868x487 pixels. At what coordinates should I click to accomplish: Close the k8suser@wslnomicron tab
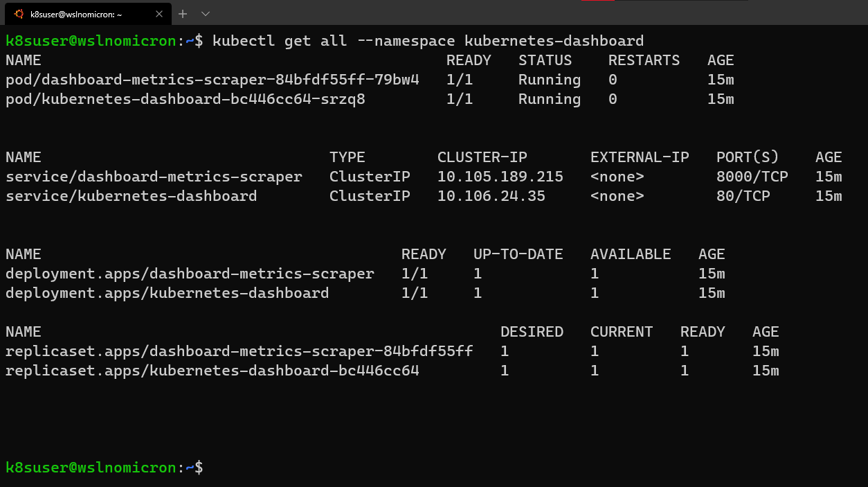[x=159, y=13]
